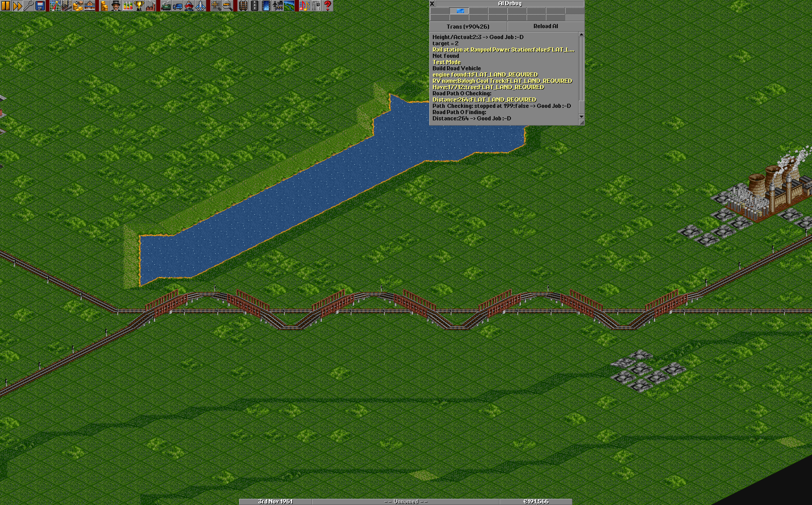Select the build railway track tool
812x505 pixels.
pos(243,6)
